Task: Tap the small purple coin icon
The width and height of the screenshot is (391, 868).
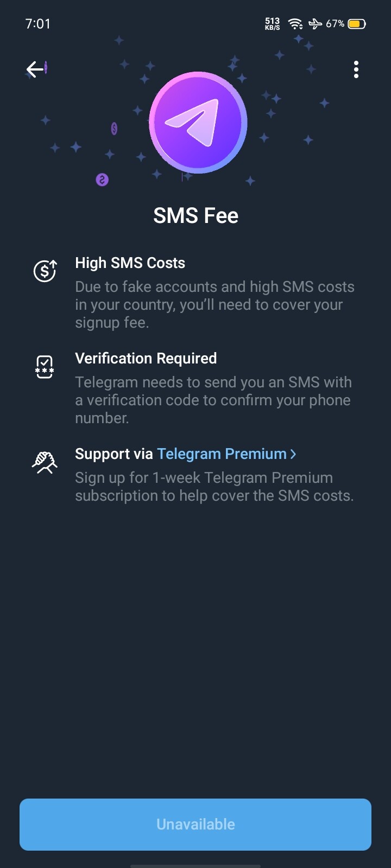Action: pyautogui.click(x=102, y=180)
